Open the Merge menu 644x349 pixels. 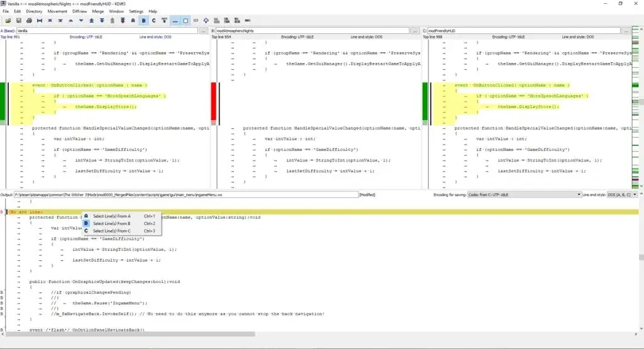tap(97, 11)
